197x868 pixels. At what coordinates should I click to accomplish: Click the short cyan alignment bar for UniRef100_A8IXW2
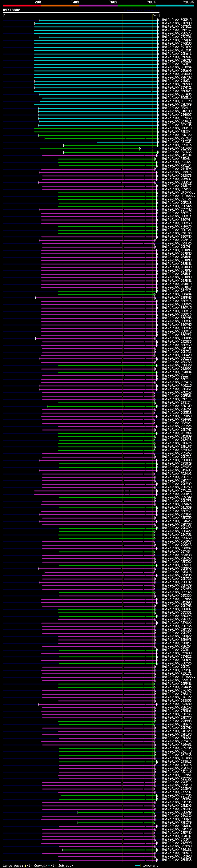[x=128, y=142]
